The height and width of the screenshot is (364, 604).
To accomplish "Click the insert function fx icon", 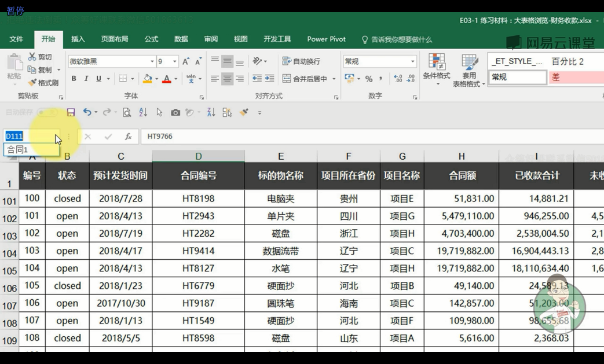I will point(129,136).
